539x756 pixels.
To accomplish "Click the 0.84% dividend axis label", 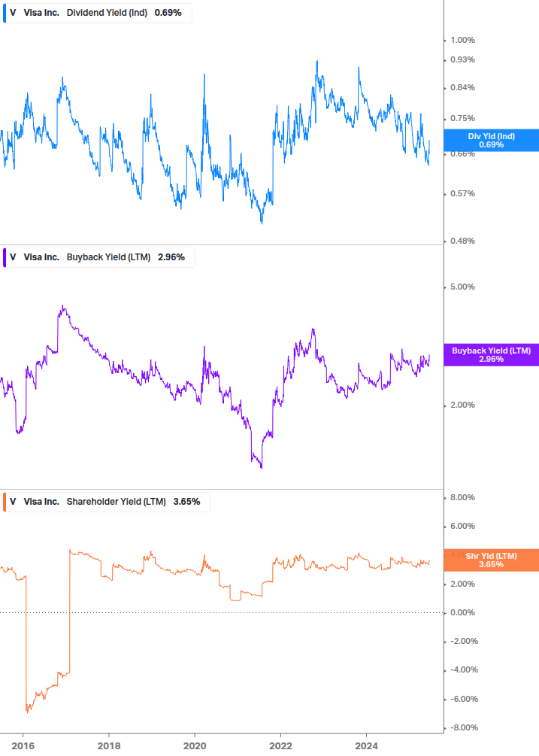I will point(462,88).
